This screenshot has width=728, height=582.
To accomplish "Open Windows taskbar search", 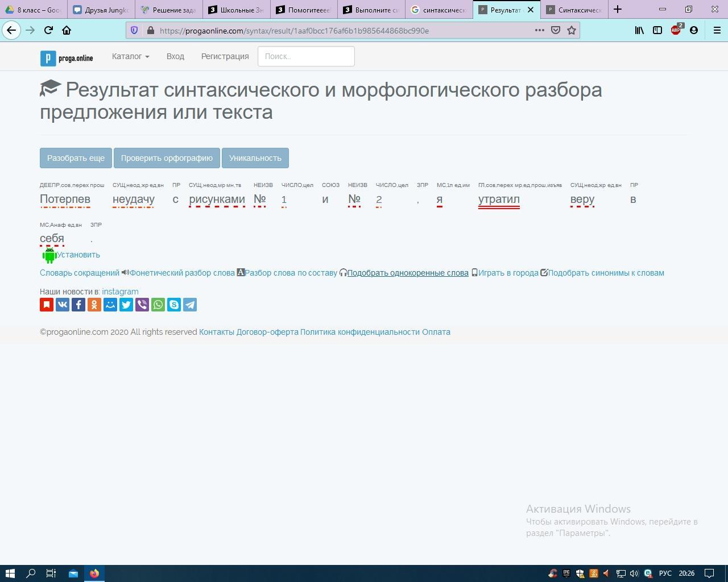I will [x=31, y=573].
